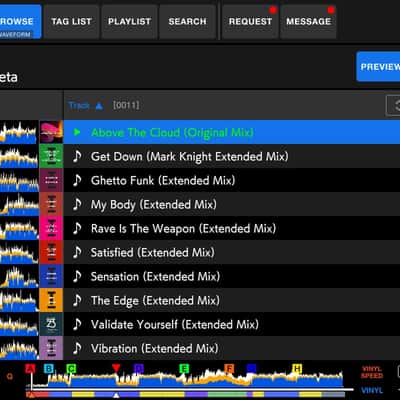400x400 pixels.
Task: Open the SEARCH tab
Action: point(187,22)
